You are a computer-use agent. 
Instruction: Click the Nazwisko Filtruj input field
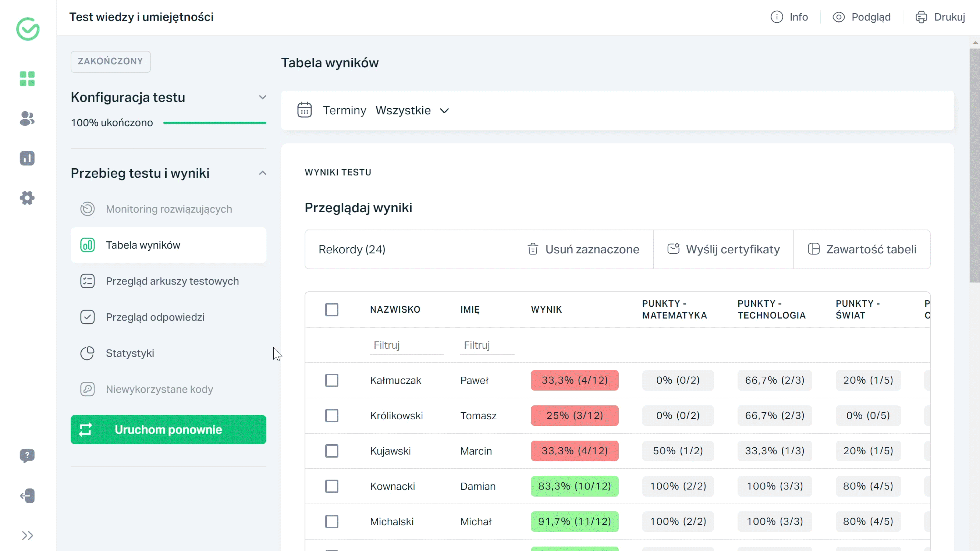click(x=407, y=345)
